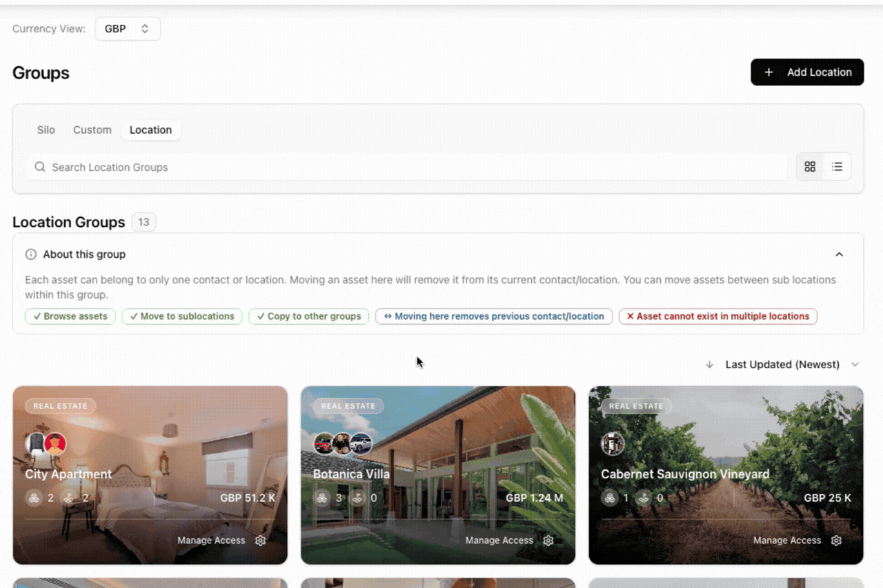Click City Apartment asset avatar thumbnails
Screen dimensions: 883x588
[x=46, y=444]
